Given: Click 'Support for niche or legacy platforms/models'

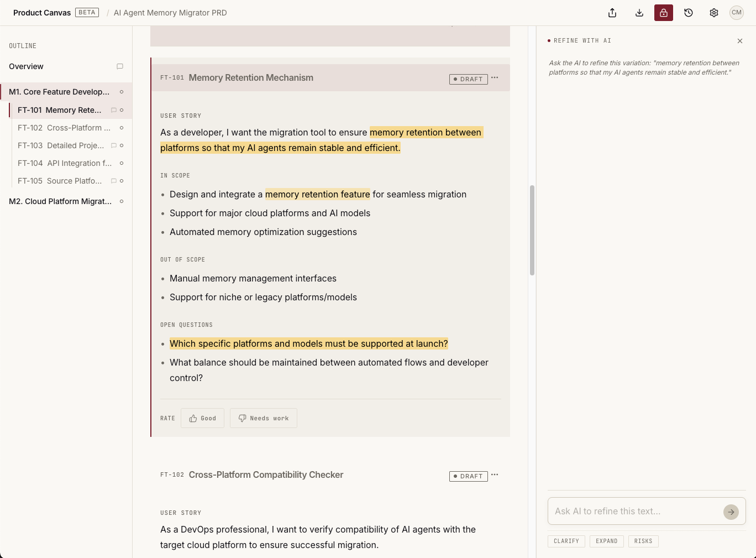Looking at the screenshot, I should (263, 297).
